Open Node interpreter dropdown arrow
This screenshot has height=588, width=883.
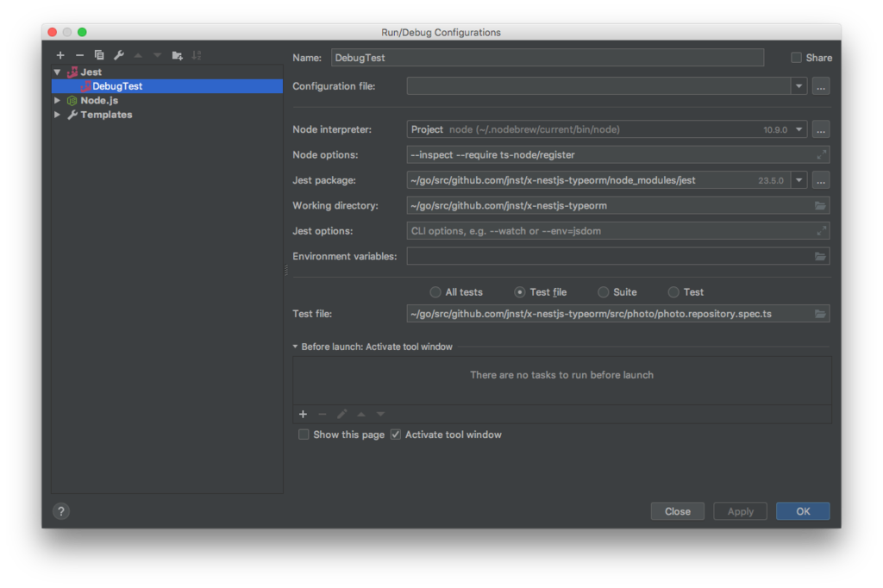798,129
